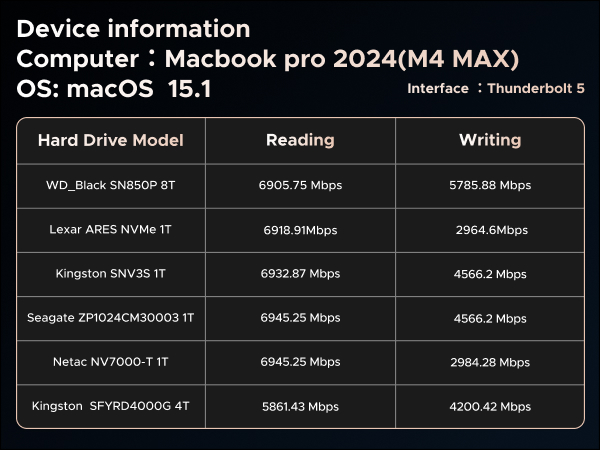Select the Lexar ARES NVMe 1T cell
The image size is (600, 450).
point(111,230)
